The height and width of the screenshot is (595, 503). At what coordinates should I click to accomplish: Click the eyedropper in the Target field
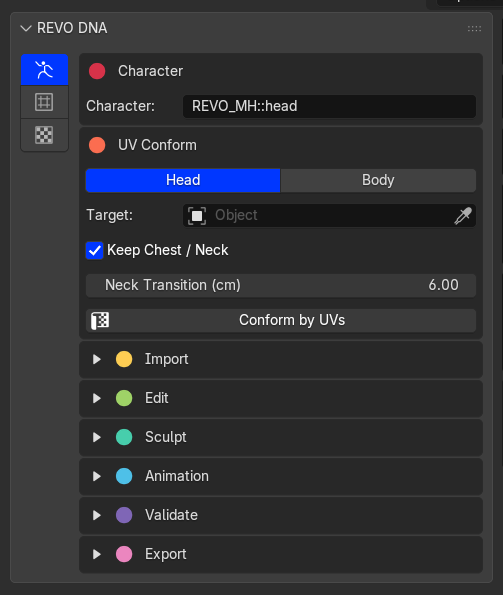[x=463, y=216]
